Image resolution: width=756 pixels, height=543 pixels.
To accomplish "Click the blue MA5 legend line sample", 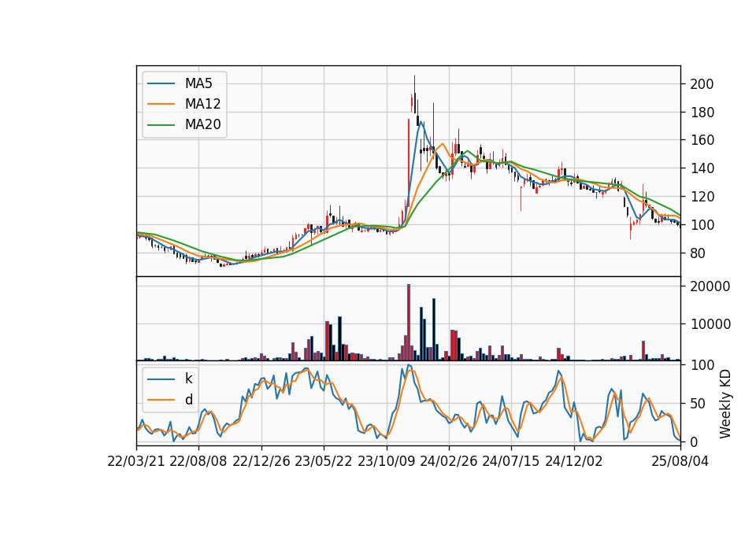I will click(x=161, y=83).
